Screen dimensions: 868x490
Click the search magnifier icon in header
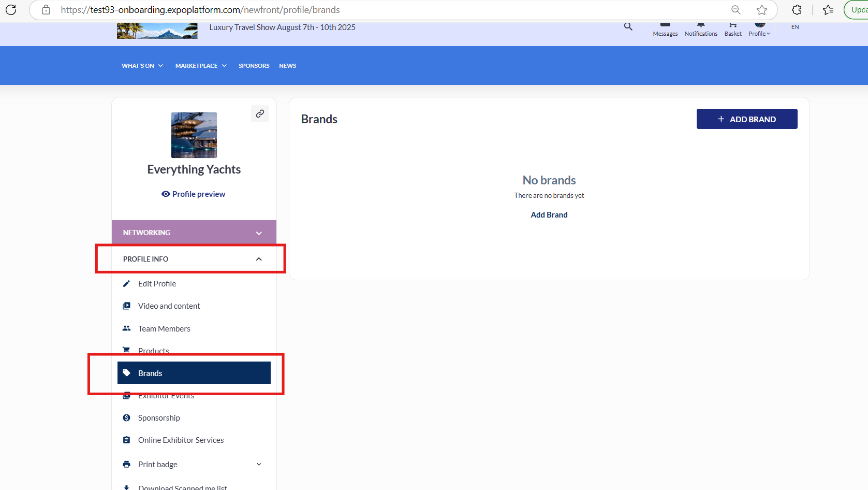point(628,26)
